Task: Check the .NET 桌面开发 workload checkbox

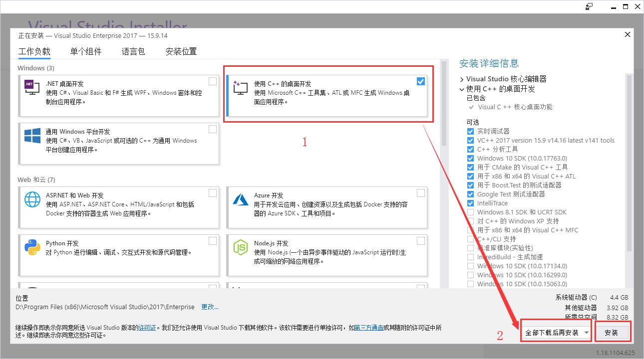Action: (213, 81)
